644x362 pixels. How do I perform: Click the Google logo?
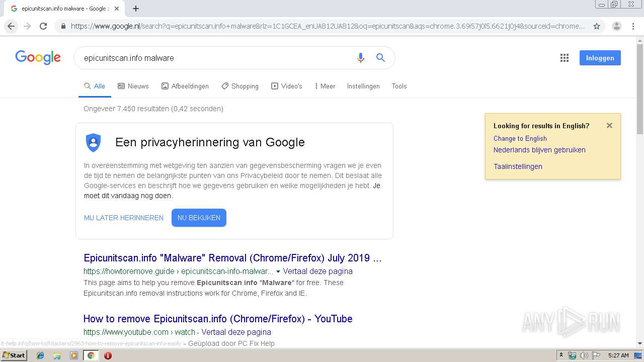coord(38,57)
